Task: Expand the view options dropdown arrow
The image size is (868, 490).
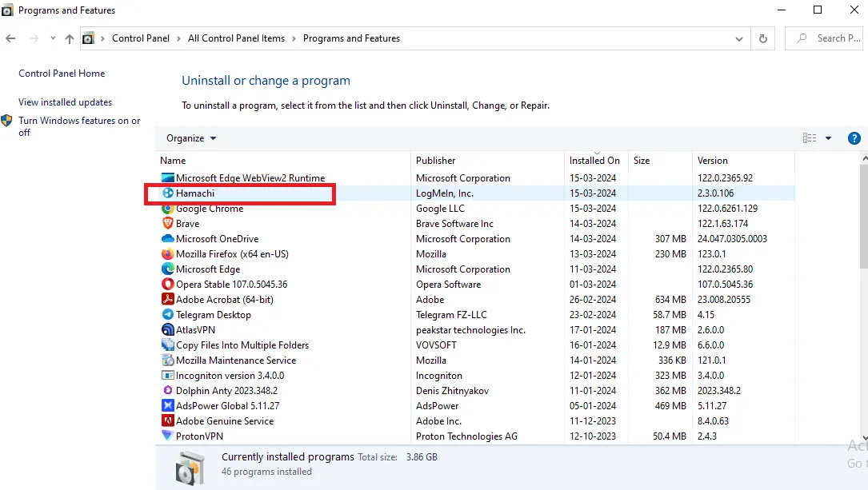Action: coord(829,138)
